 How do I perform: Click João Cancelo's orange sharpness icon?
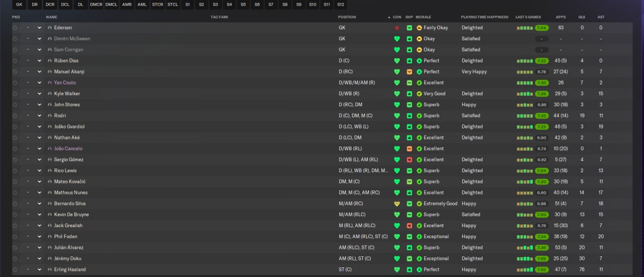click(410, 149)
